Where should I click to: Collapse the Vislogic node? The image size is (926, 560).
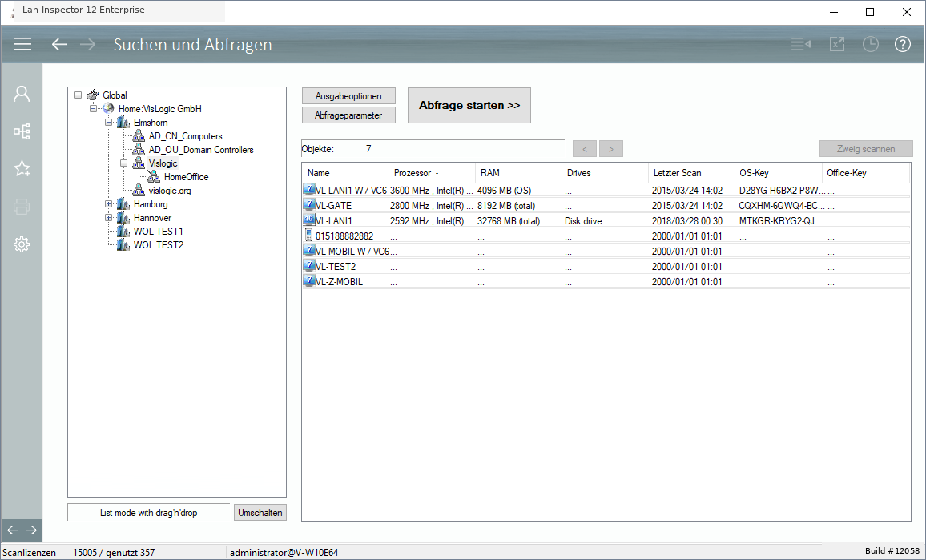124,163
